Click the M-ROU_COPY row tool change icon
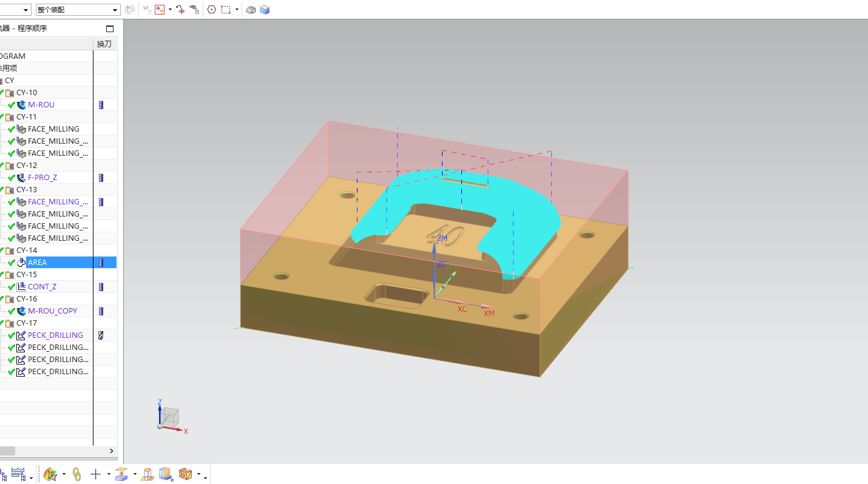This screenshot has width=868, height=484. coord(101,311)
